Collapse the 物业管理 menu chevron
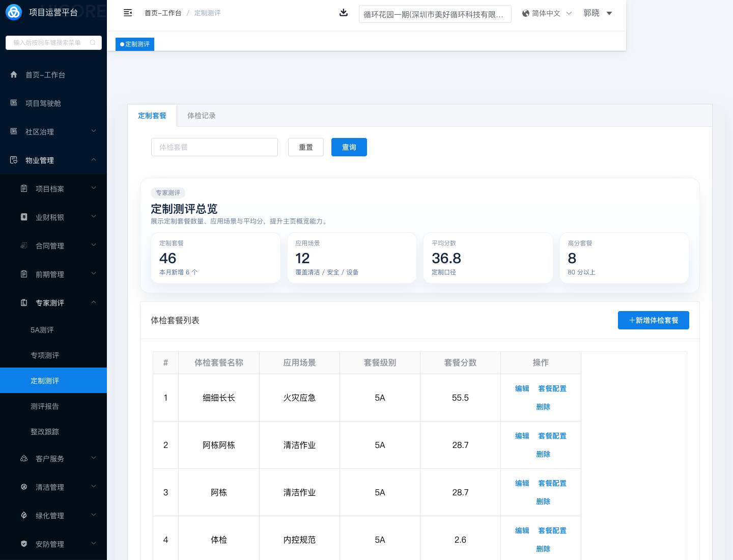Screen dimensions: 733x560 point(94,160)
